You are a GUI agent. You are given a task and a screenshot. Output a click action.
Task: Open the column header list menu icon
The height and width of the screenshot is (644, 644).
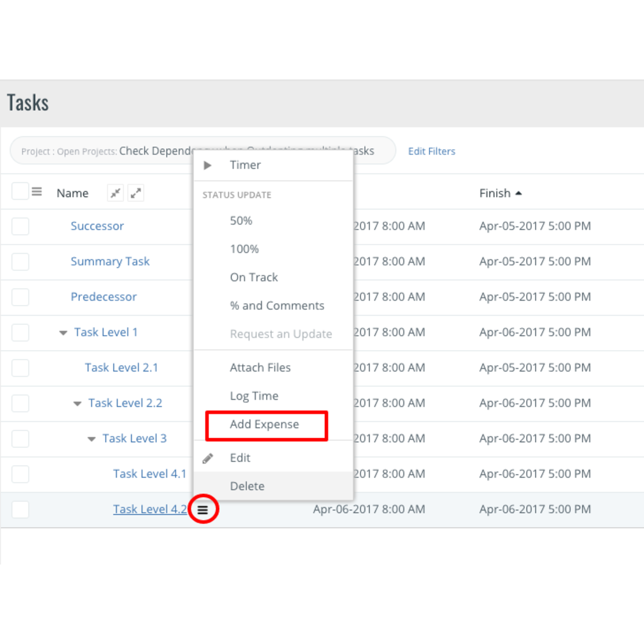(x=37, y=192)
